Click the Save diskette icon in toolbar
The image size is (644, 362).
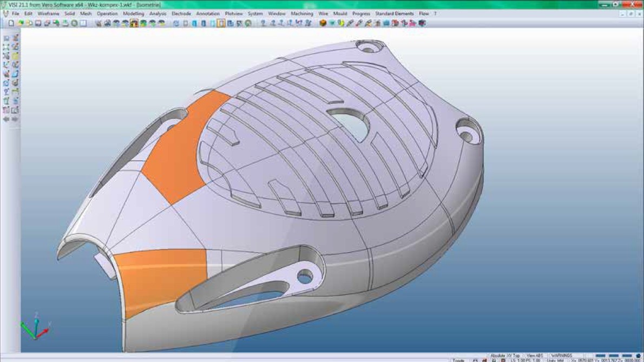click(39, 23)
